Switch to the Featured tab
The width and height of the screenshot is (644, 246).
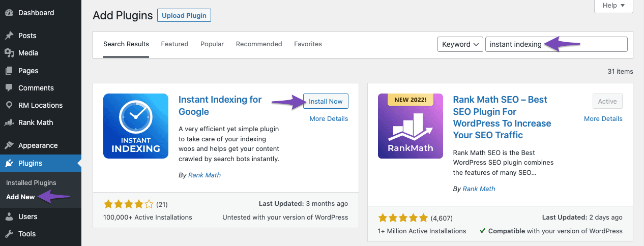click(x=174, y=44)
